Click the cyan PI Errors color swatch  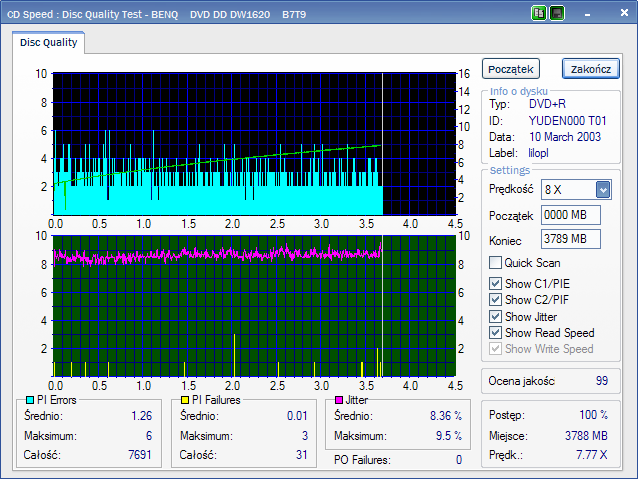coord(30,400)
